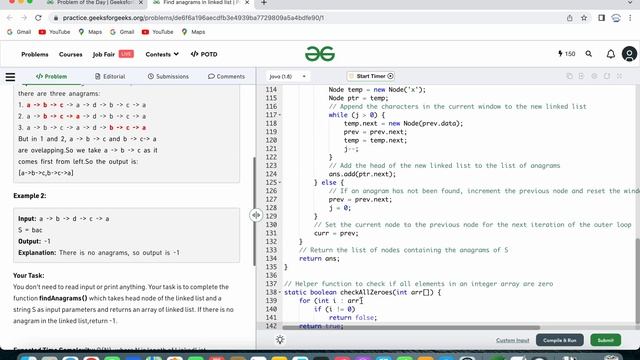Close the Find anagrams in linked list tab

(247, 3)
